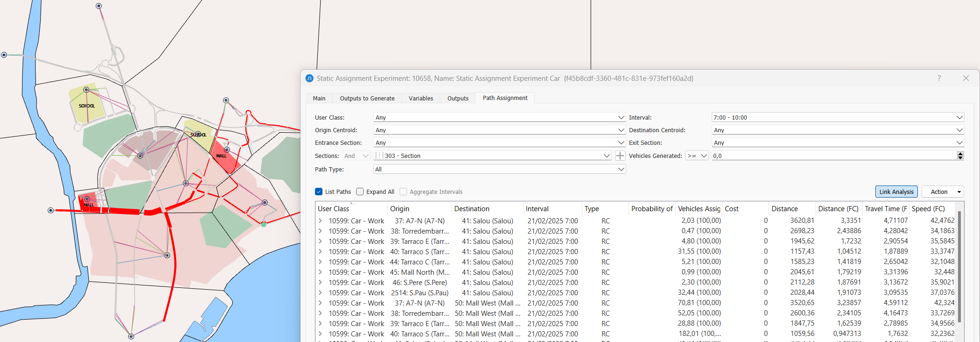
Task: Go to the Variables tab
Action: [x=421, y=98]
